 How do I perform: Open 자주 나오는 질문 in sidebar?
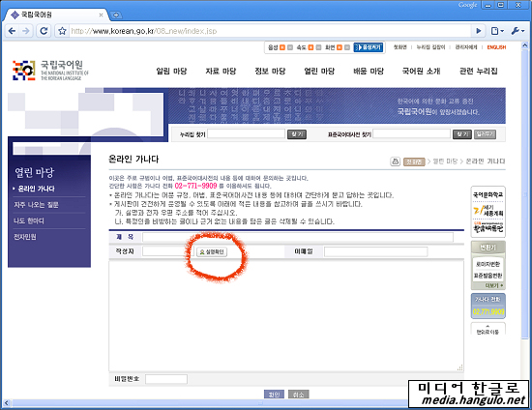[37, 205]
